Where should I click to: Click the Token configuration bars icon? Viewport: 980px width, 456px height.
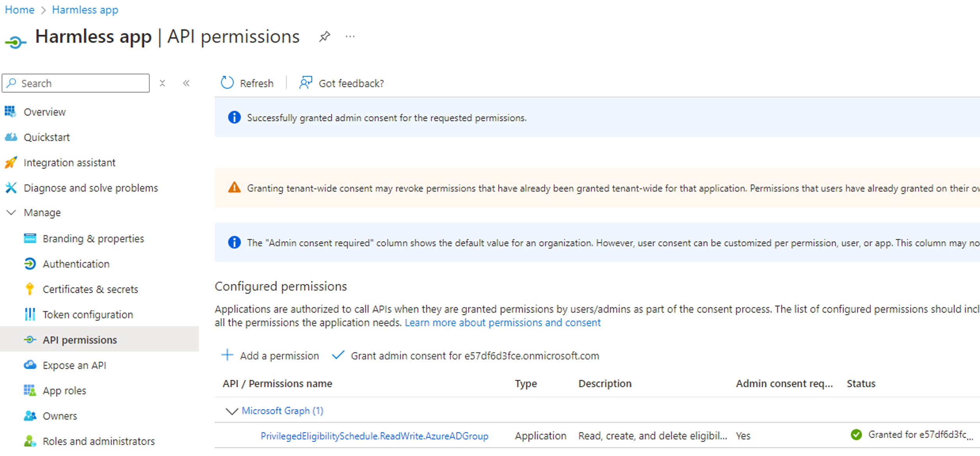tap(30, 314)
